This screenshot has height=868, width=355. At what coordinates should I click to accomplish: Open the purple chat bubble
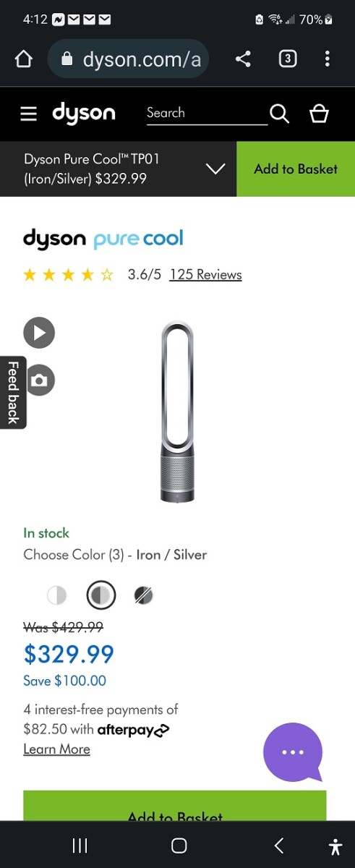click(293, 752)
